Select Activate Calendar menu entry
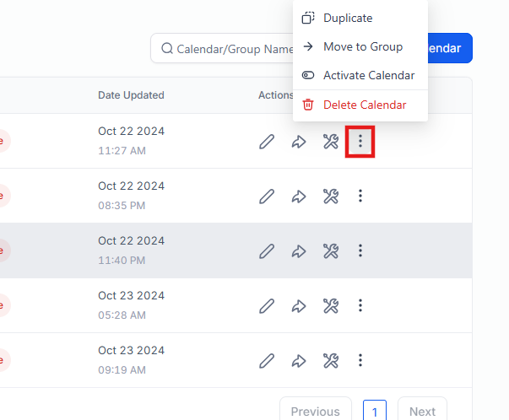 [x=368, y=75]
